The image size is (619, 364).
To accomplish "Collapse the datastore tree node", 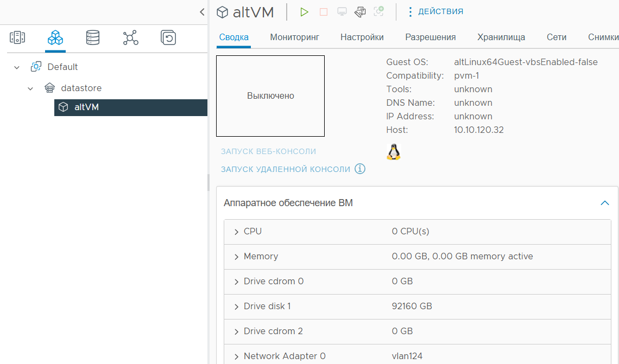I will coord(30,88).
